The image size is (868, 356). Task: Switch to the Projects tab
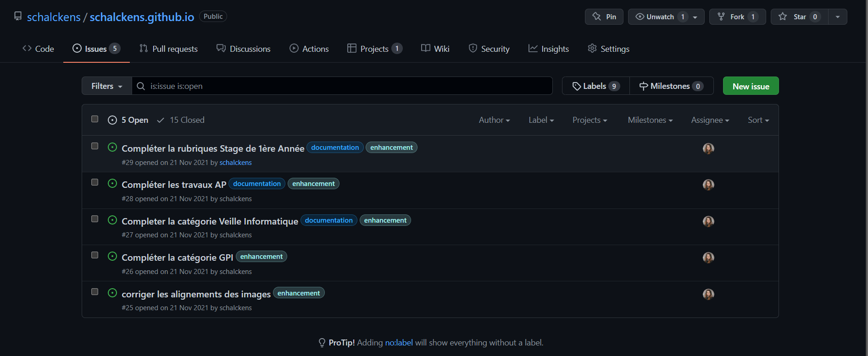coord(375,49)
